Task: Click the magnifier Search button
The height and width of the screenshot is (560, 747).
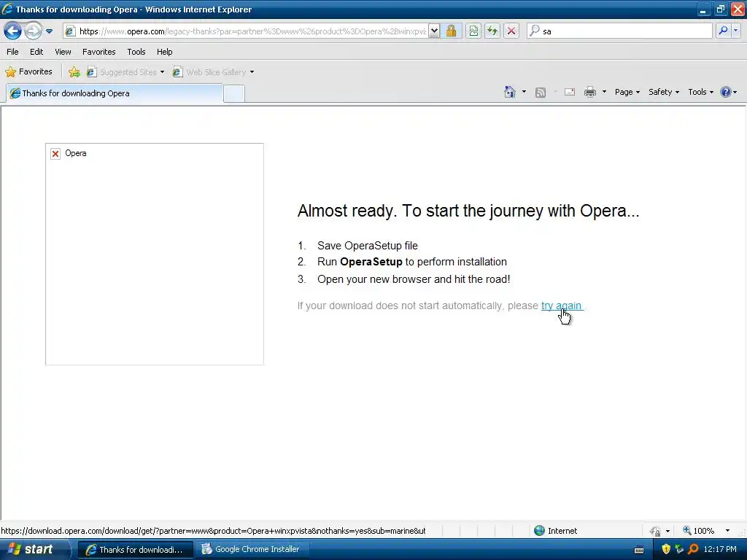Action: (723, 31)
